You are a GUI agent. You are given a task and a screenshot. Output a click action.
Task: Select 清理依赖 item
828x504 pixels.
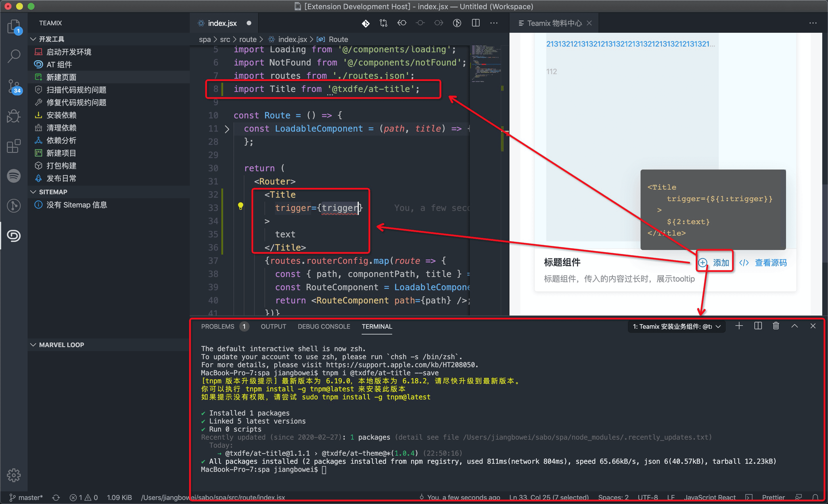109,128
